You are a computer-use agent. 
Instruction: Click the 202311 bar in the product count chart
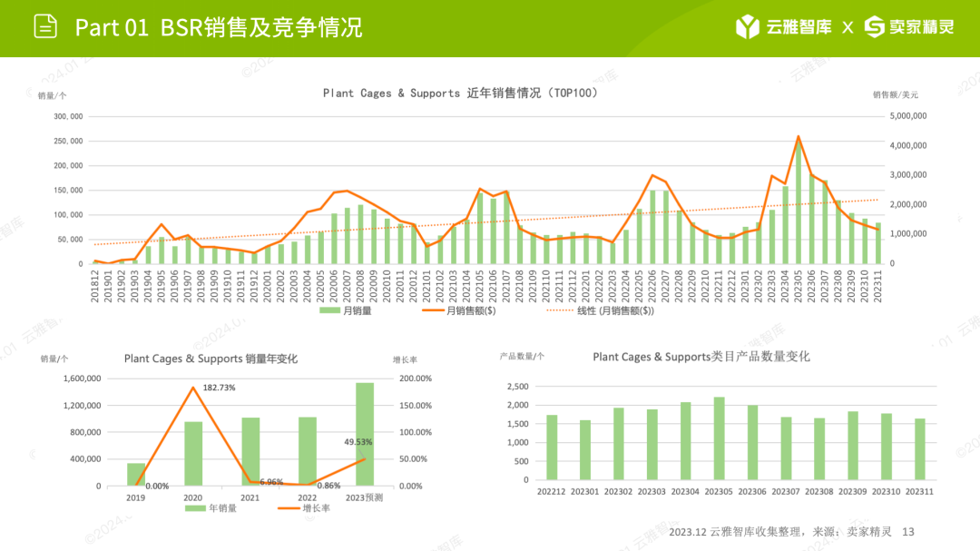pos(919,449)
